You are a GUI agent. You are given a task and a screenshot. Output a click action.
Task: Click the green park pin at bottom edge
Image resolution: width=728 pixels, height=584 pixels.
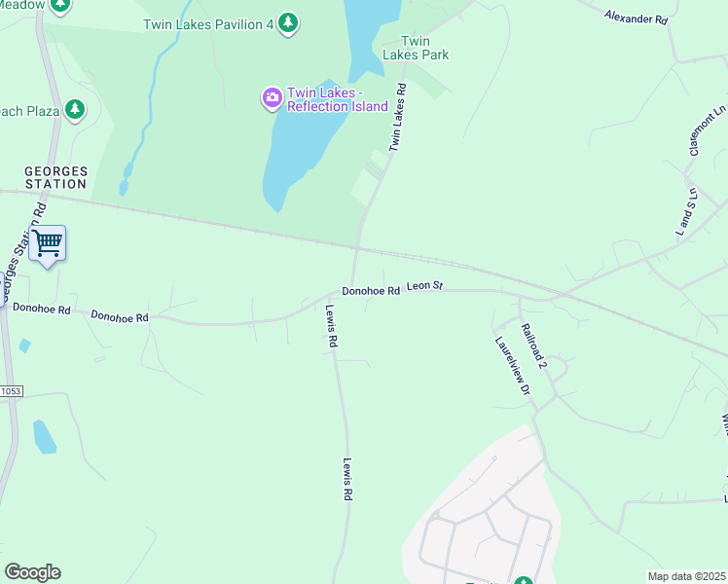[x=524, y=580]
